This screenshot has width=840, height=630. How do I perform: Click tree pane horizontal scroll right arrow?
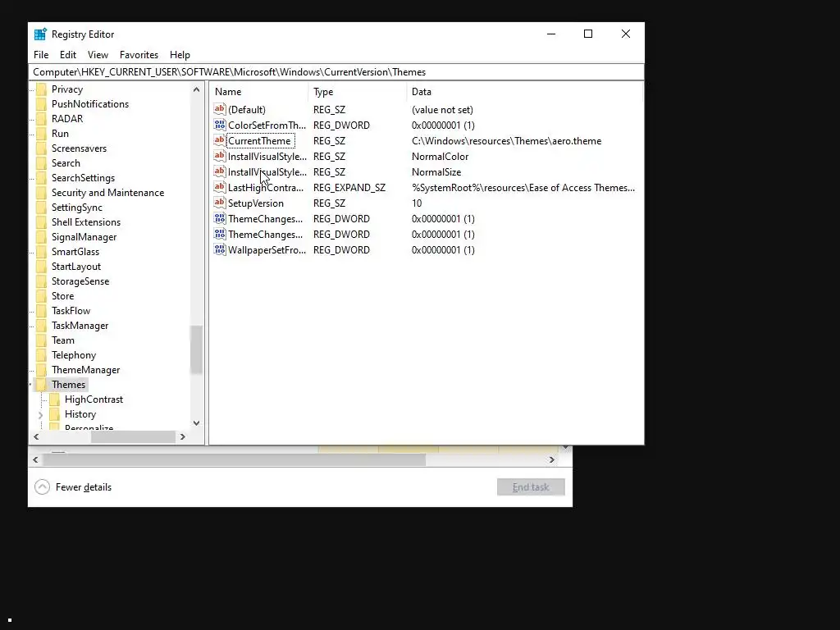(183, 436)
